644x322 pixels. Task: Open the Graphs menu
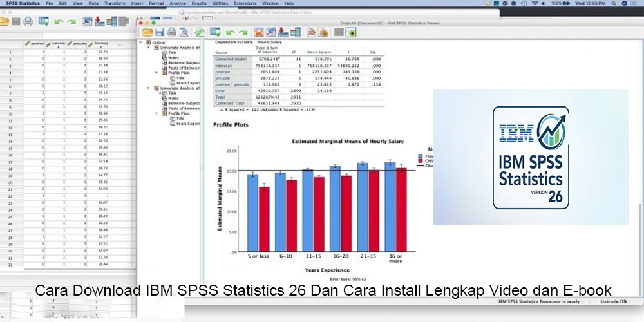pyautogui.click(x=199, y=3)
